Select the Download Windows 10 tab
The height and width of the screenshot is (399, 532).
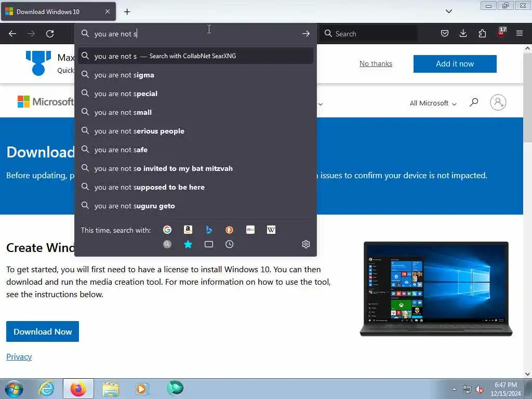point(58,11)
